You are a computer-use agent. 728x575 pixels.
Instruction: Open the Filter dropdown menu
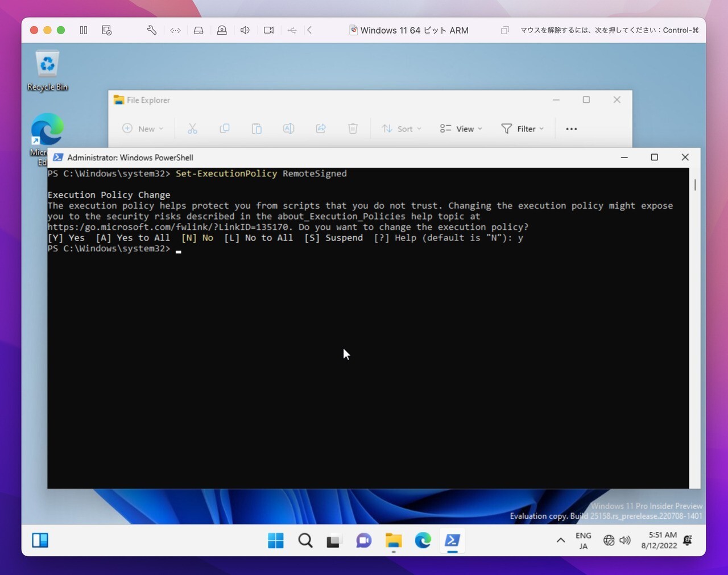pyautogui.click(x=522, y=129)
